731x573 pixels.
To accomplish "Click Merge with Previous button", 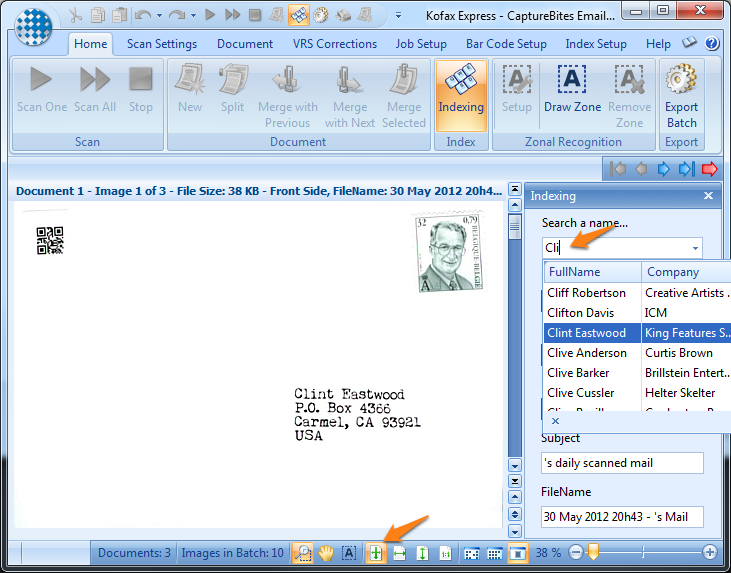I will tap(288, 97).
